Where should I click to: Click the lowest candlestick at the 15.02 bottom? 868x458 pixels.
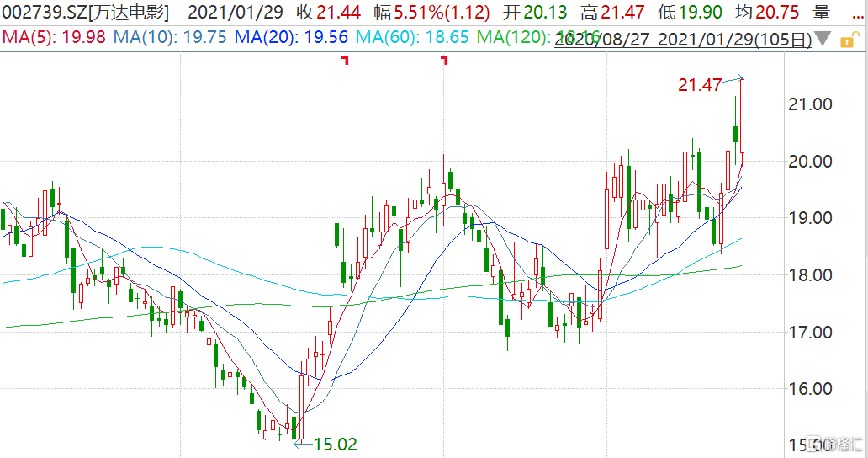tap(294, 428)
